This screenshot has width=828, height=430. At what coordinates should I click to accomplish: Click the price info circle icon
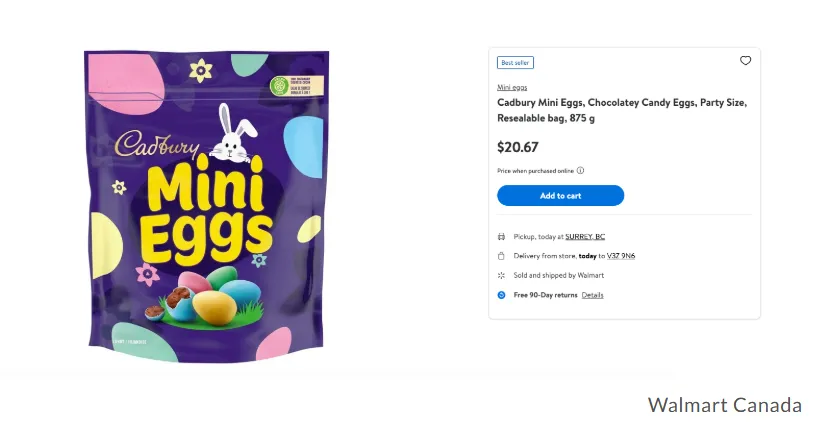580,171
